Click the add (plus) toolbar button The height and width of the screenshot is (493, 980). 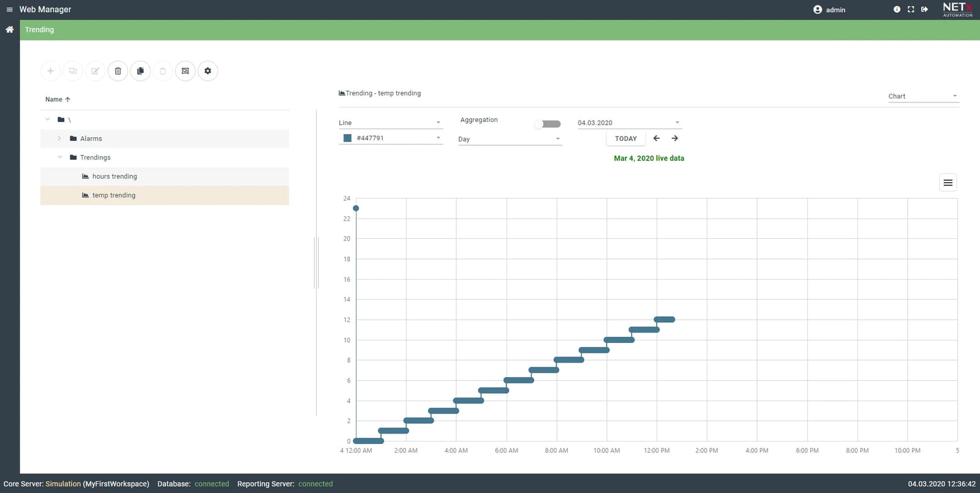point(50,71)
